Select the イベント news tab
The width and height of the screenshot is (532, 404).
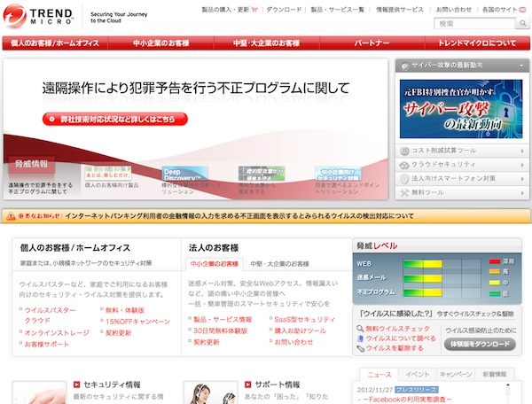pyautogui.click(x=418, y=375)
